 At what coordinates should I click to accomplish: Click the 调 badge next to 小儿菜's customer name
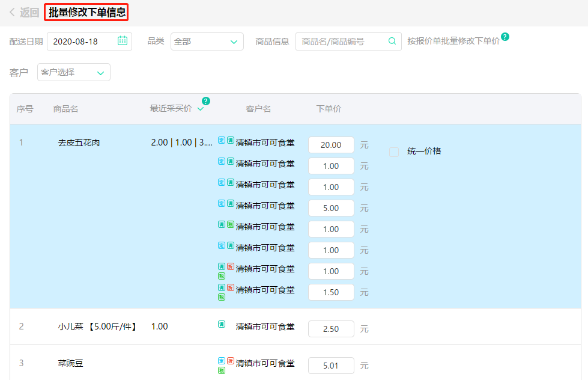click(x=222, y=323)
